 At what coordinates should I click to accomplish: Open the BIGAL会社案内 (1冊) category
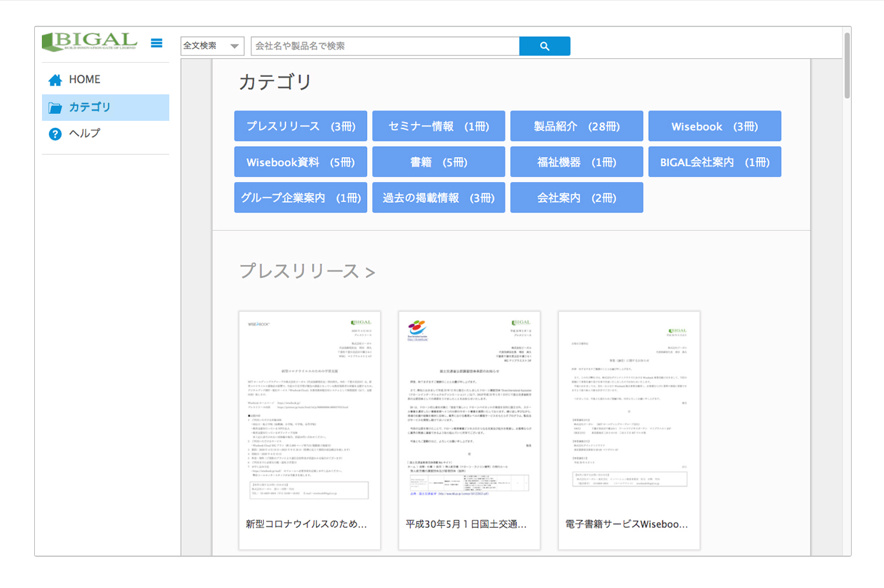[715, 162]
